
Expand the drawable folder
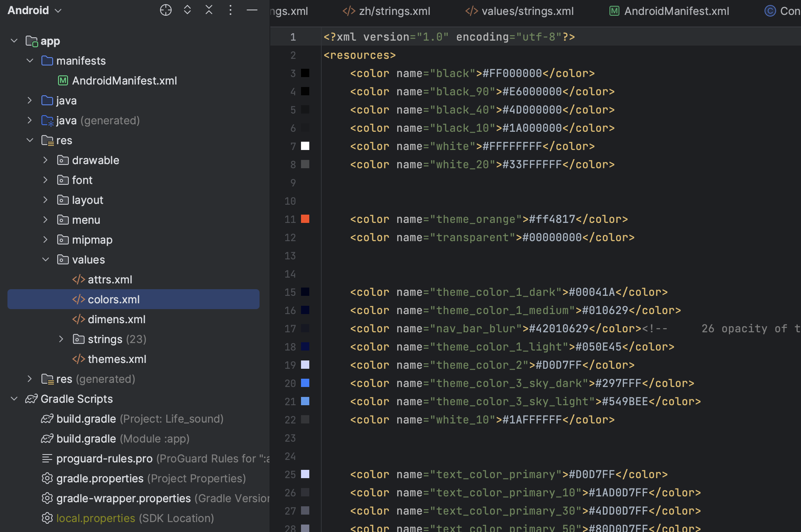(45, 160)
